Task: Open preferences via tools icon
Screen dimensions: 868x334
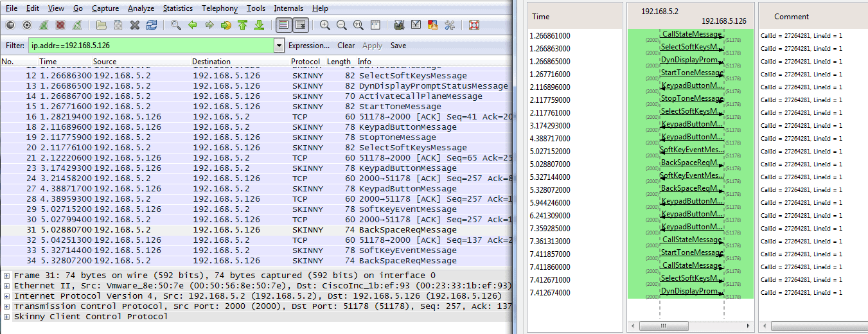Action: click(450, 25)
